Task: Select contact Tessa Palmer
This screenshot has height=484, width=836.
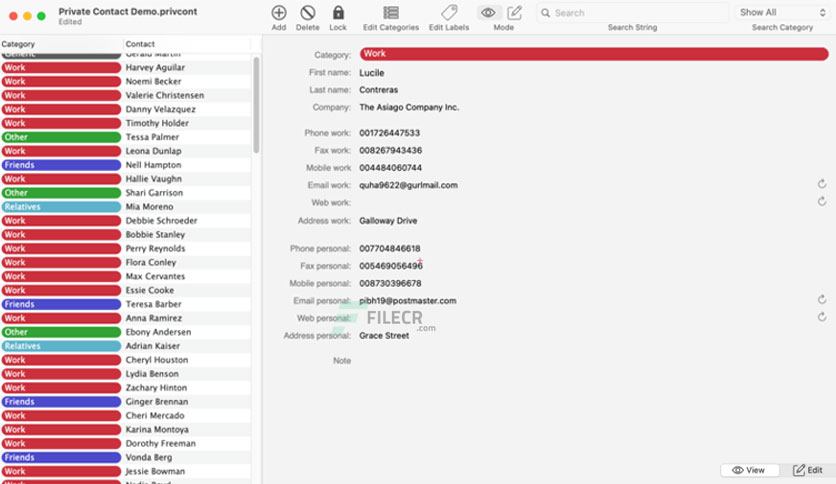Action: (x=152, y=137)
